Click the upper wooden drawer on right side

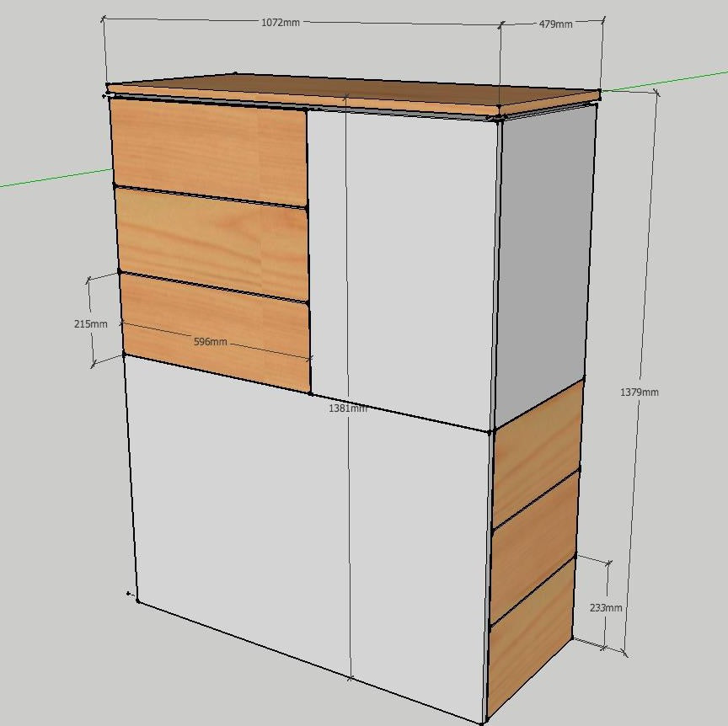(x=536, y=455)
